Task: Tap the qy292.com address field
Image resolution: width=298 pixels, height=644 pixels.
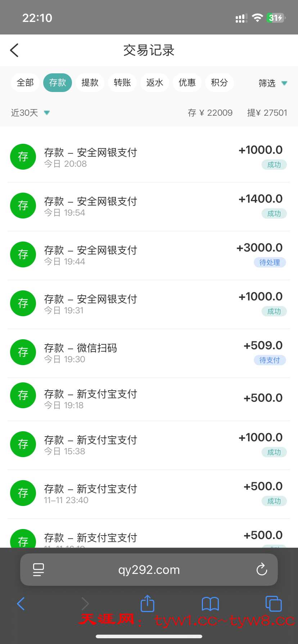Action: pos(149,570)
